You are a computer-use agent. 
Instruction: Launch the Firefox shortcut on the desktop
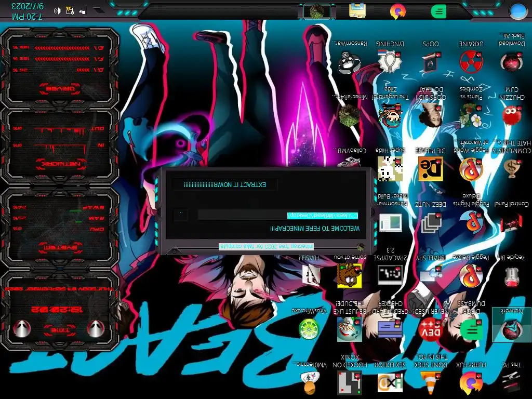point(471,383)
